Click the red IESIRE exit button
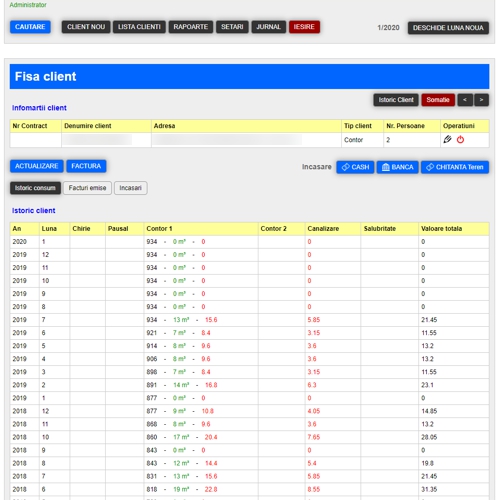 304,27
